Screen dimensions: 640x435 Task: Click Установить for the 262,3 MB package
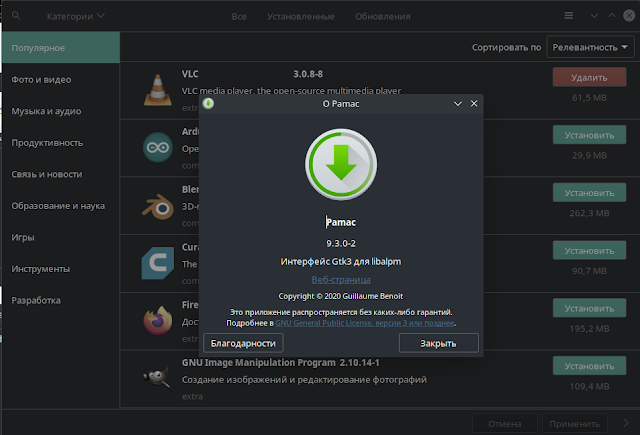[x=589, y=193]
